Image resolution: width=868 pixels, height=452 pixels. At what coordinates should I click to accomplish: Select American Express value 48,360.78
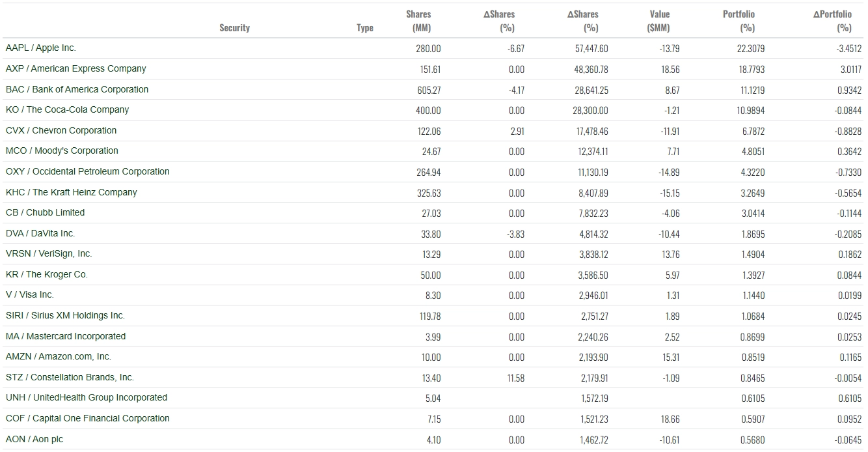590,70
